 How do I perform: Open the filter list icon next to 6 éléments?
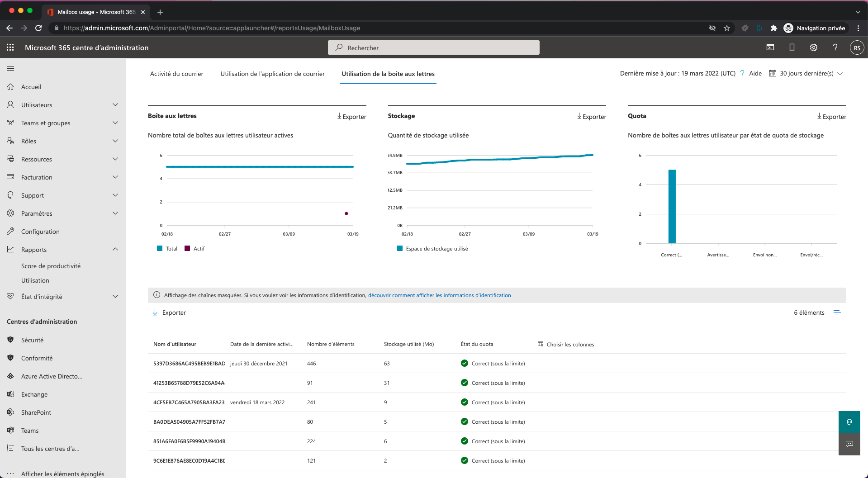[x=837, y=312]
